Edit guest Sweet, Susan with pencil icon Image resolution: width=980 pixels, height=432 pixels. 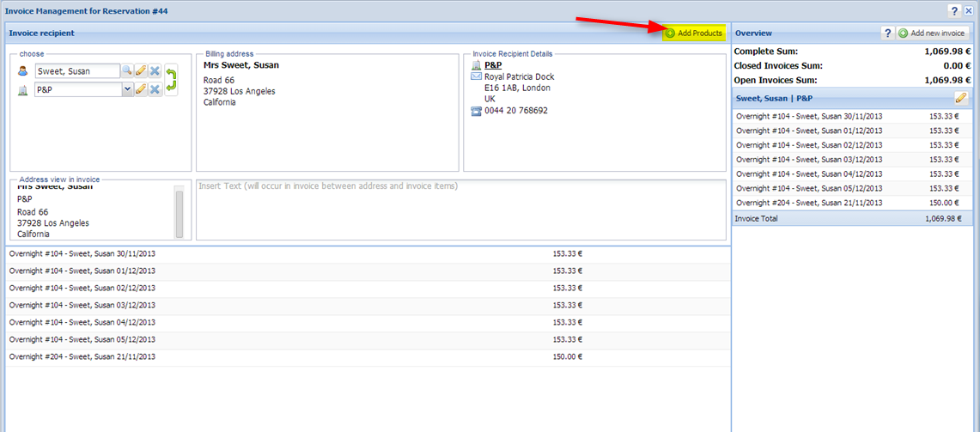141,71
